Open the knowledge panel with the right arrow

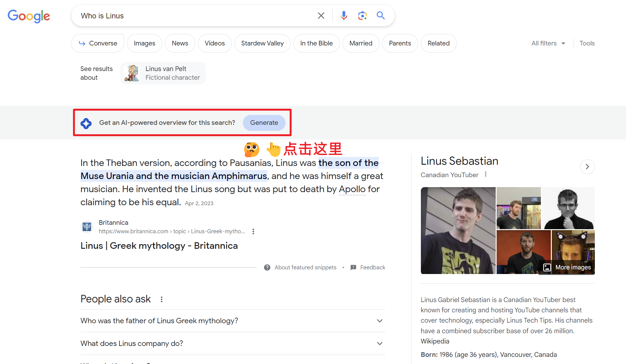tap(587, 167)
